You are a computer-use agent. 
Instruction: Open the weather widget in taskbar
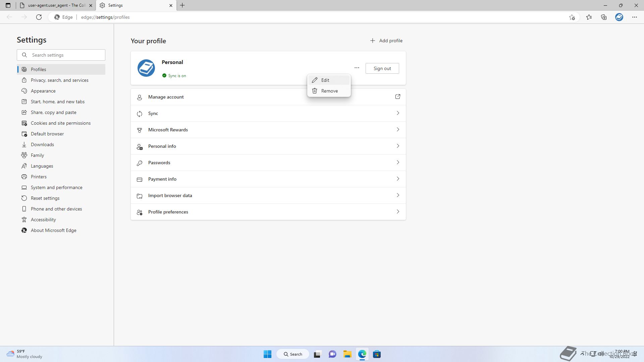(24, 354)
